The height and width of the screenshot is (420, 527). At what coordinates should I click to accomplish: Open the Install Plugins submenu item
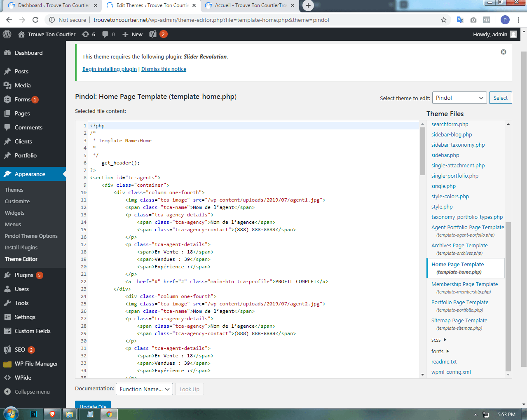pos(21,247)
